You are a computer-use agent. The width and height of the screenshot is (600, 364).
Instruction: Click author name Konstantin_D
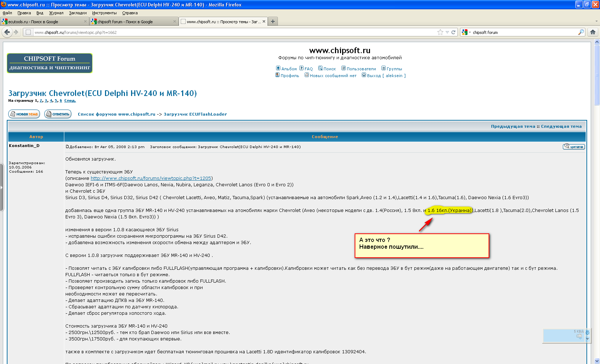tap(24, 146)
